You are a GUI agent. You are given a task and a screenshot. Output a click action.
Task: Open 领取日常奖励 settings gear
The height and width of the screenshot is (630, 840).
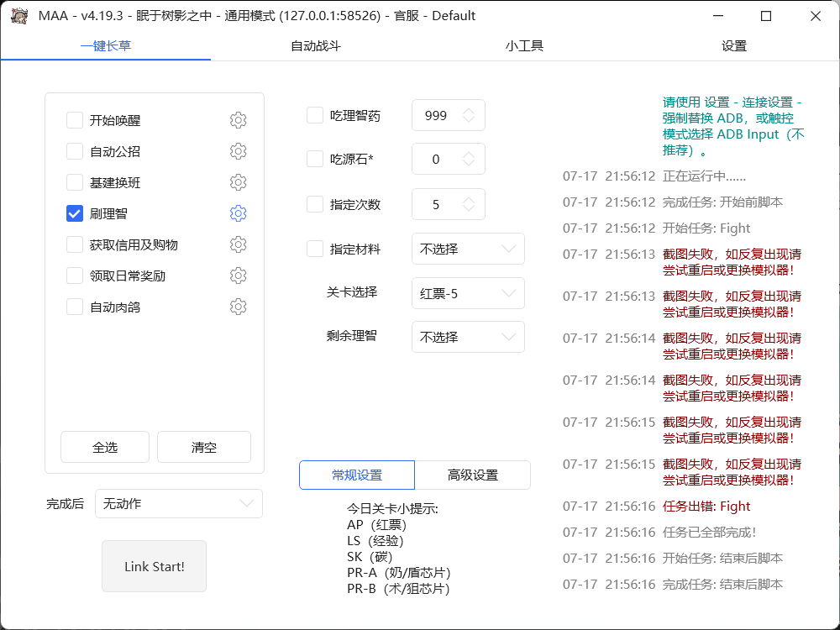[x=238, y=275]
